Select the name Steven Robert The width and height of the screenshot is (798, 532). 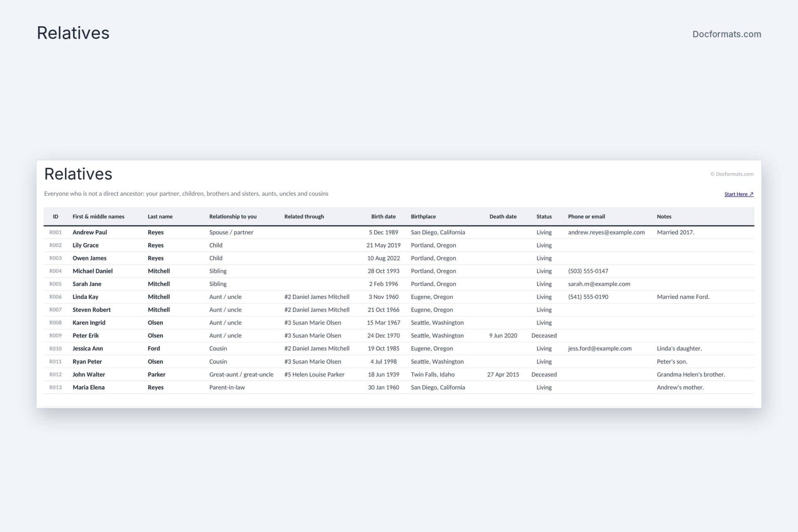point(91,310)
